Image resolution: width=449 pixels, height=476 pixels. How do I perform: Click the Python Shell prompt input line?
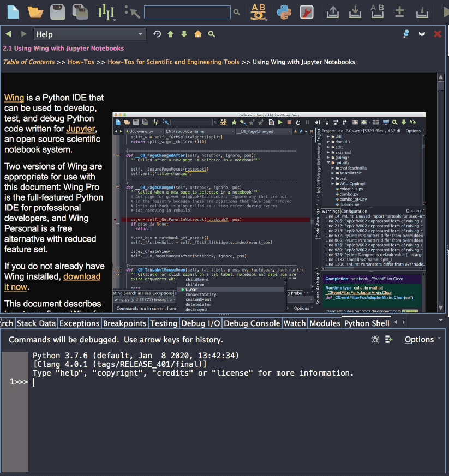tap(237, 382)
